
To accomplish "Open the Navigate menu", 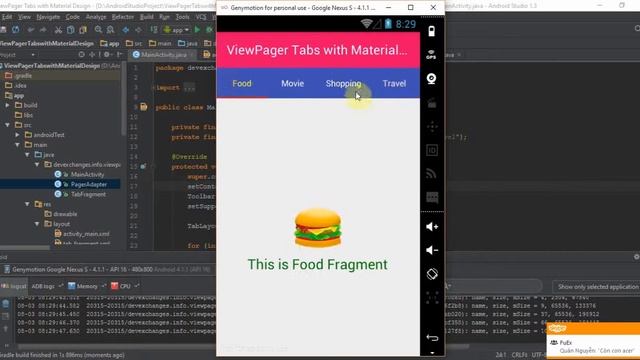I will [48, 17].
